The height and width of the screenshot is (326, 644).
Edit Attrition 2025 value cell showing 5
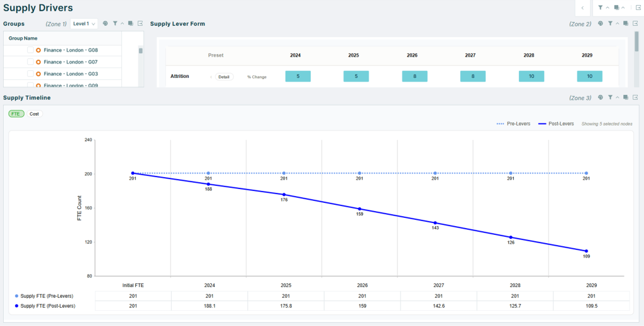[356, 76]
